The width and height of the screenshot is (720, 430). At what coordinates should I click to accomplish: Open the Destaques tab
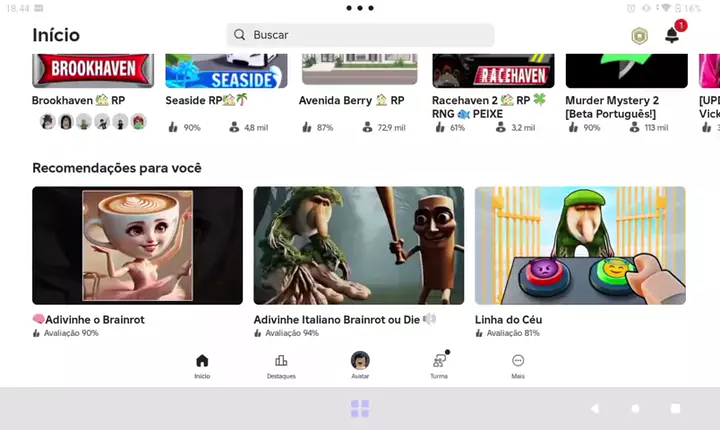[281, 365]
